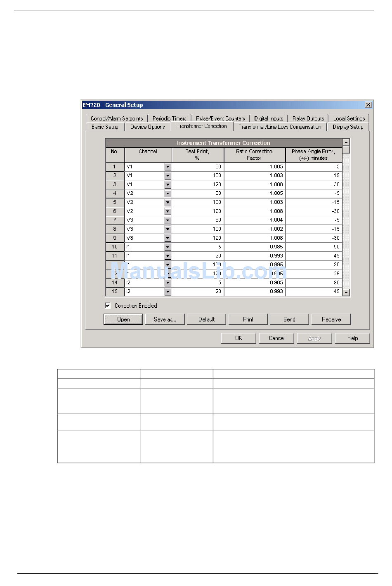
Task: Send the setup to the device
Action: point(289,319)
